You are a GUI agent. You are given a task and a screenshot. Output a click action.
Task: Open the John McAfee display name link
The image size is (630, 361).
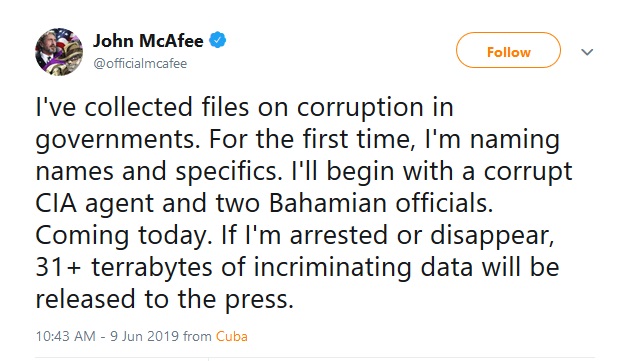(x=148, y=41)
